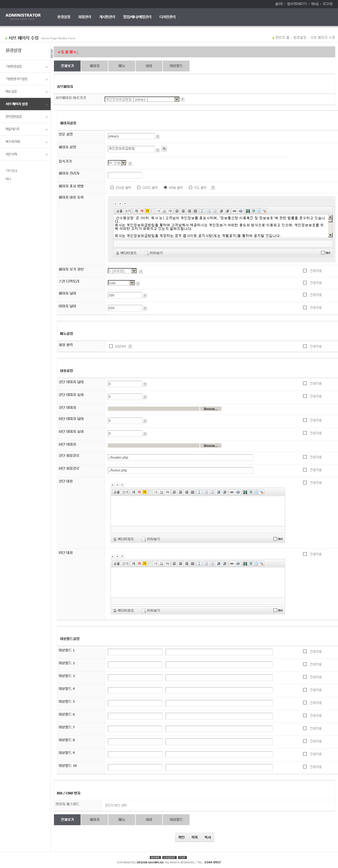Viewport: 338px width, 868px height.
Task: Align left in page content editor
Action: pyautogui.click(x=177, y=211)
